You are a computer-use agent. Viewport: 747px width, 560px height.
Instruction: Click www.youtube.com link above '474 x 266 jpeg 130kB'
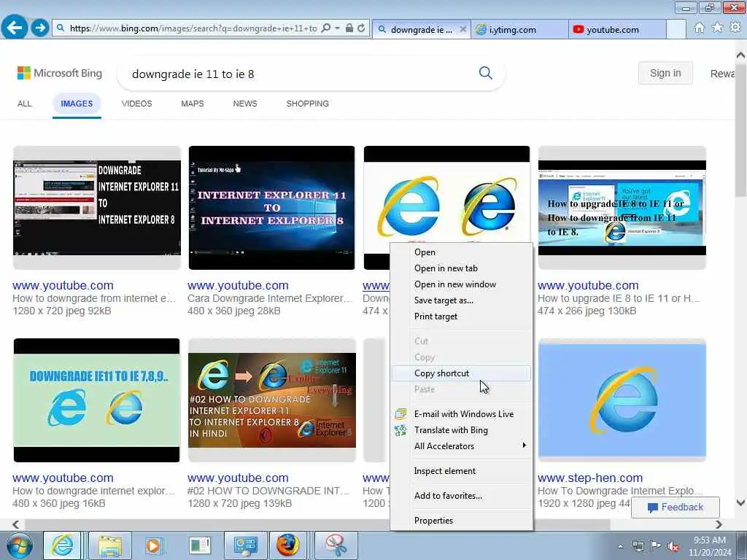point(588,285)
